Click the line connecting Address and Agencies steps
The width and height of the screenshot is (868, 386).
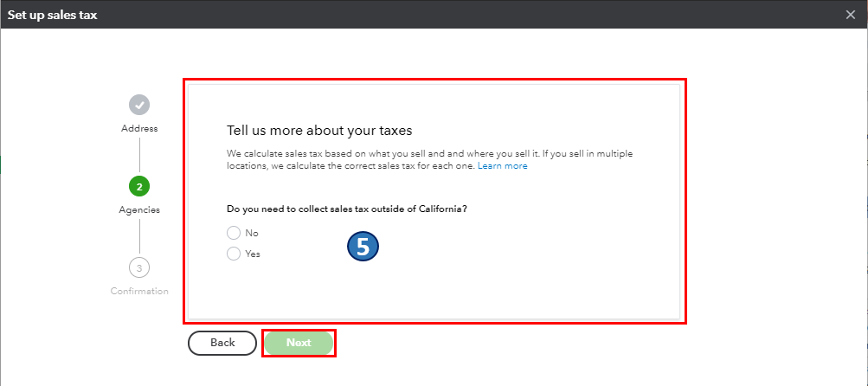point(139,154)
